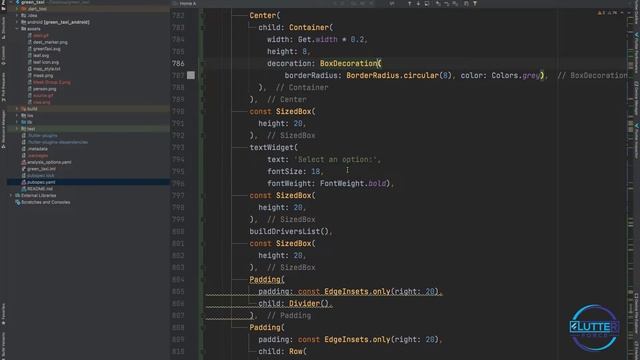640x360 pixels.
Task: Click 'Row(' at the last visible line
Action: tap(298, 351)
